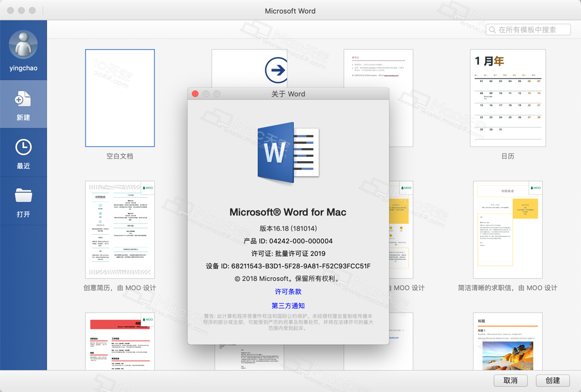Open the 第三方通知 third-party notice link
The height and width of the screenshot is (392, 581).
[x=288, y=306]
